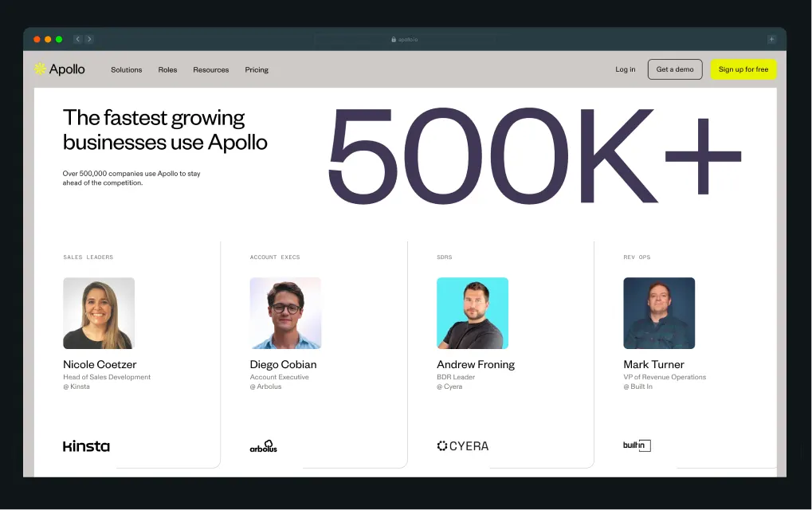
Task: Click the '@ Cyera' company text
Action: point(449,386)
